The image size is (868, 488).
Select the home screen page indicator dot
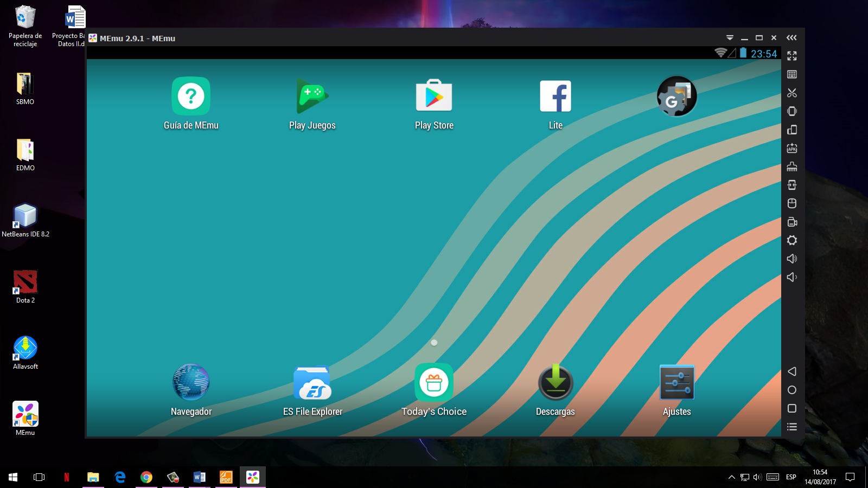click(x=434, y=343)
